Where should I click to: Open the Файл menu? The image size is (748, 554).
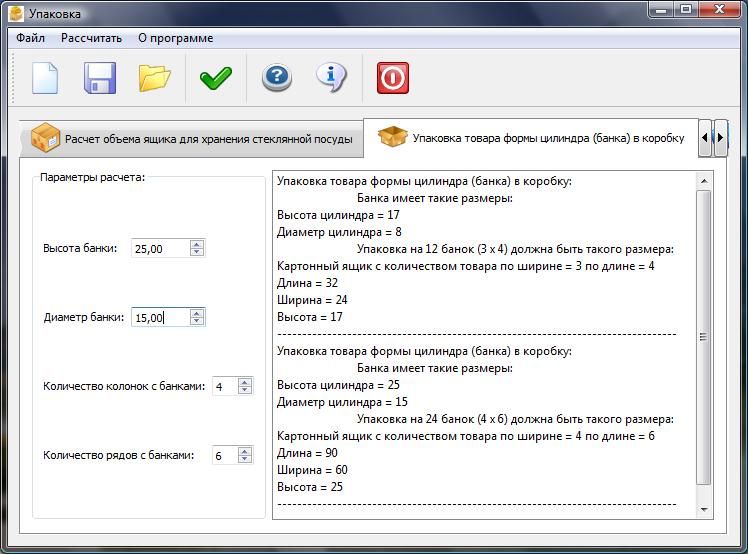coord(30,38)
